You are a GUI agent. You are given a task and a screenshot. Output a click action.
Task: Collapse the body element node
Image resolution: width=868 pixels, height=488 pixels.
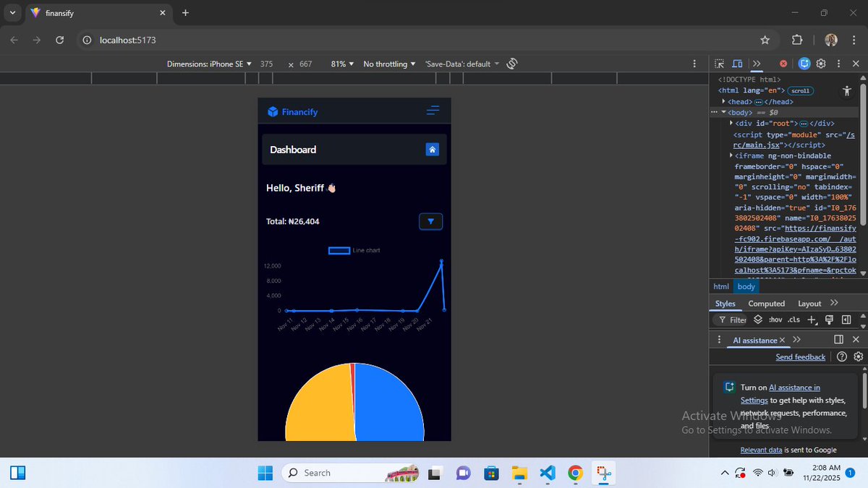(724, 112)
